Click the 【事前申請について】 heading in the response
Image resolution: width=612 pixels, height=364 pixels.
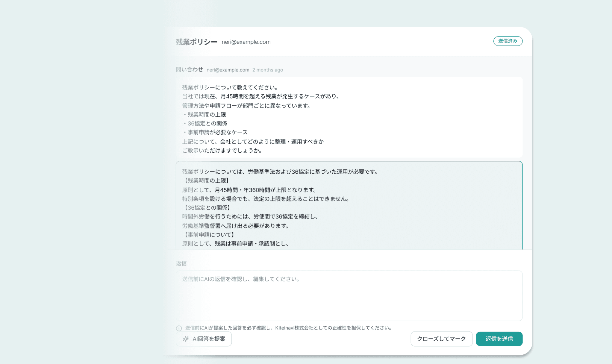[x=209, y=235]
